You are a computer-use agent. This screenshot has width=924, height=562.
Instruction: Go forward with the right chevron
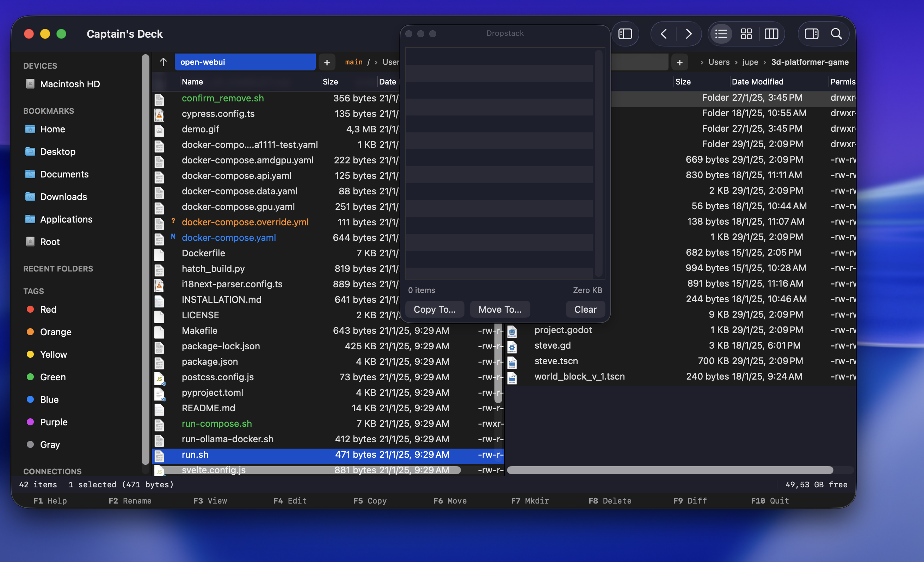(x=689, y=34)
